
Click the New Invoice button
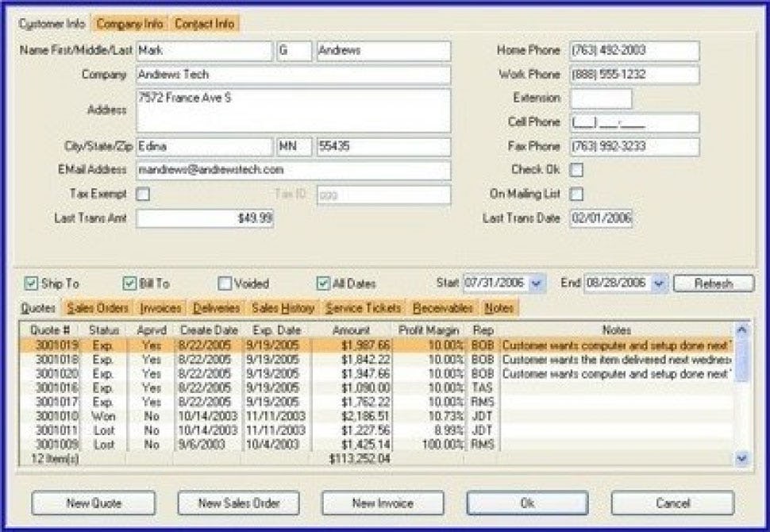coord(383,503)
